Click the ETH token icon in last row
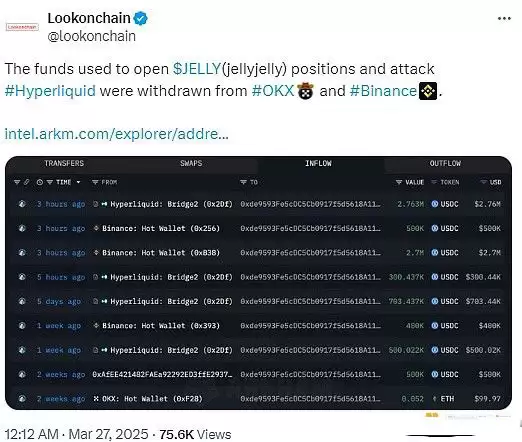The height and width of the screenshot is (442, 522). (435, 399)
